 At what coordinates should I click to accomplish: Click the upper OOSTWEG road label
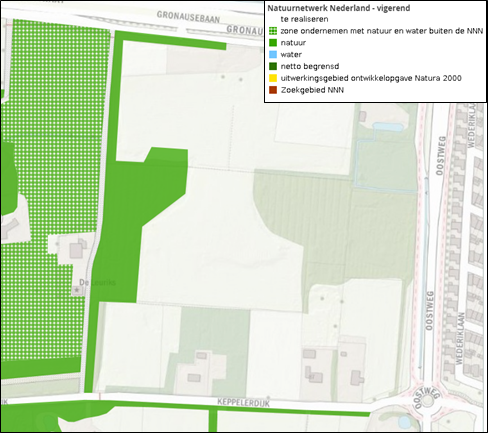tap(440, 155)
